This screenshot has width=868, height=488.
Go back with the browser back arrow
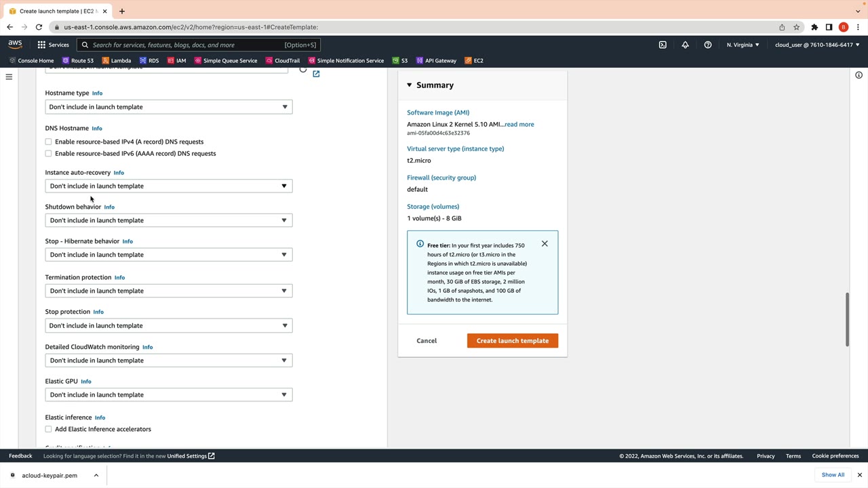coord(9,27)
